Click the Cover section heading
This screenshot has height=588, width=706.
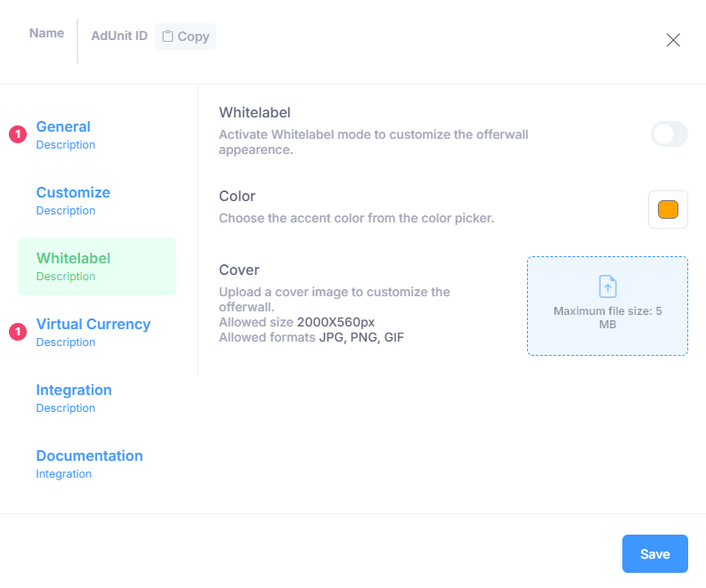point(239,270)
